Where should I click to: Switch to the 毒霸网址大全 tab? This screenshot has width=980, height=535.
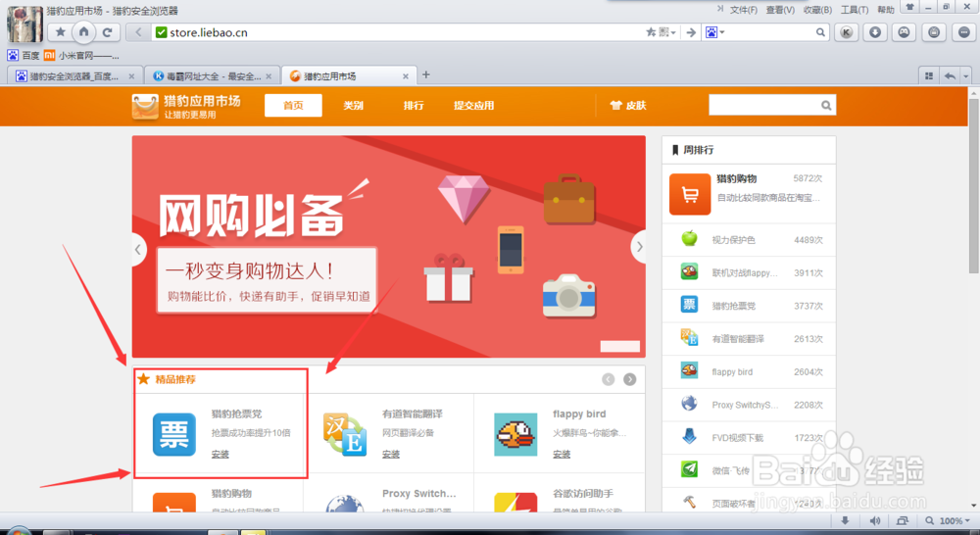tap(213, 76)
